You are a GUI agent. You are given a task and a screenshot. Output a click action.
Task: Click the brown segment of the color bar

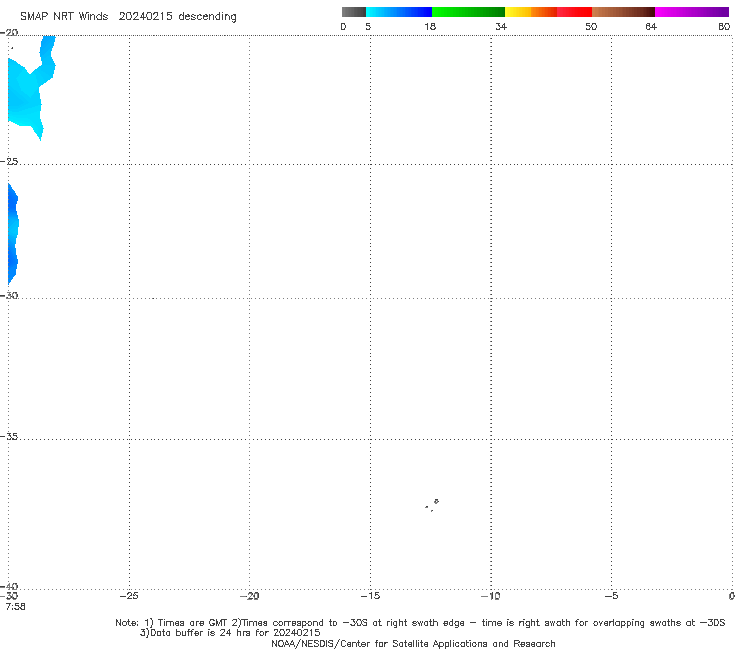click(x=623, y=12)
